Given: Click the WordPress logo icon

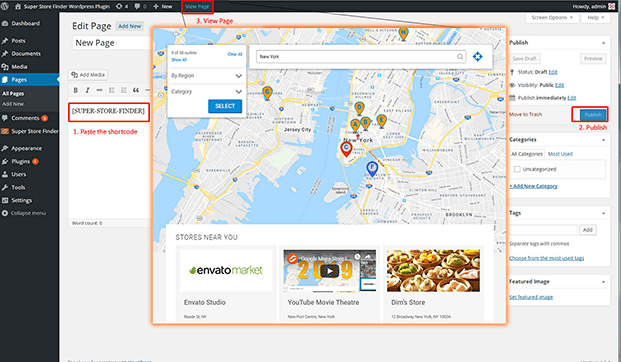Looking at the screenshot, I should pos(5,6).
